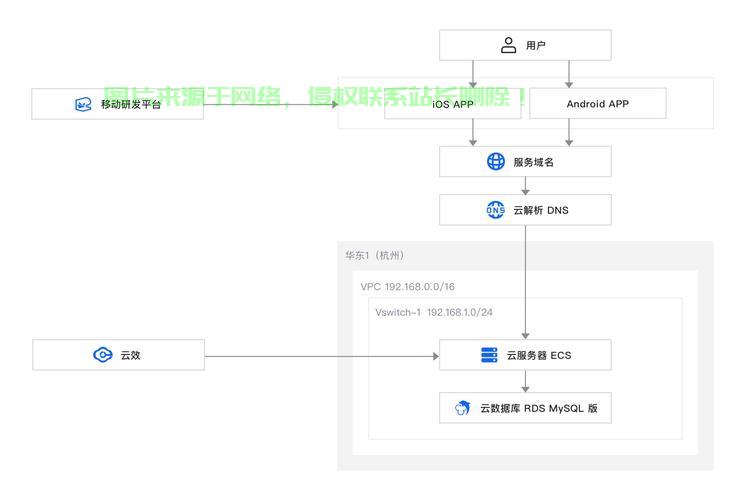745x500 pixels.
Task: Click the VPC 192.168.0.0/16 label
Action: pyautogui.click(x=407, y=287)
